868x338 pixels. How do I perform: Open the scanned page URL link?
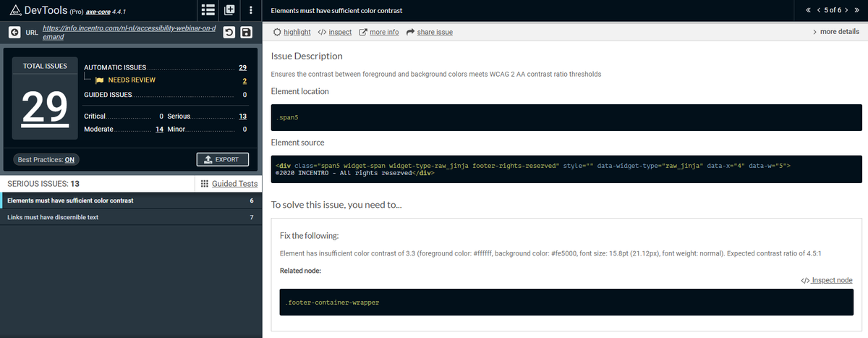130,32
